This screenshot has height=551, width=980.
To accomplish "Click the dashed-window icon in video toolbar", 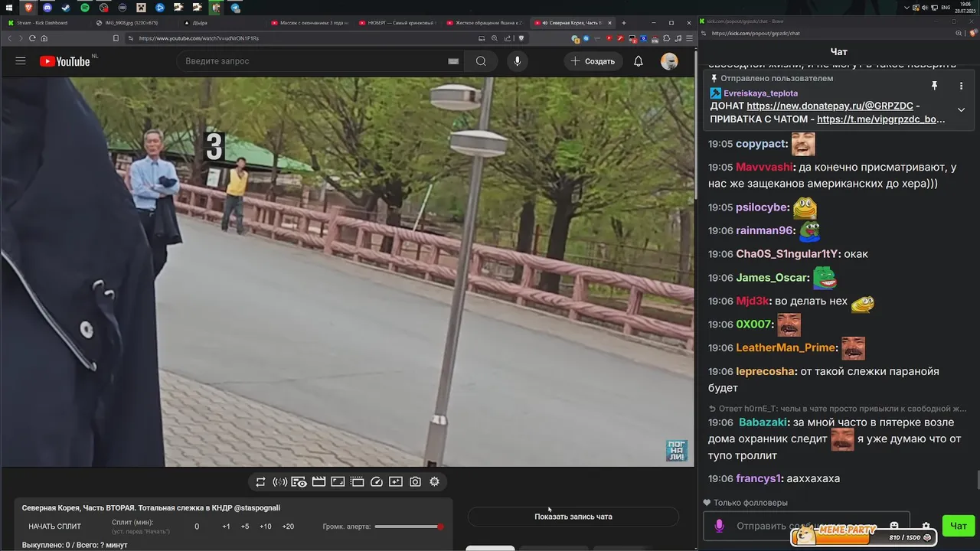I will coord(357,481).
